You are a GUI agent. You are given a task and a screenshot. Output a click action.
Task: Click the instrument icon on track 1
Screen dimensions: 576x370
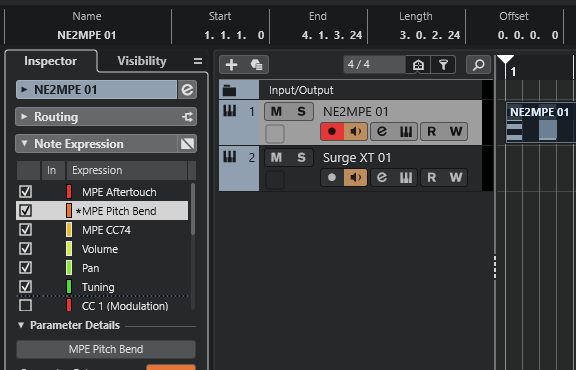pyautogui.click(x=230, y=111)
